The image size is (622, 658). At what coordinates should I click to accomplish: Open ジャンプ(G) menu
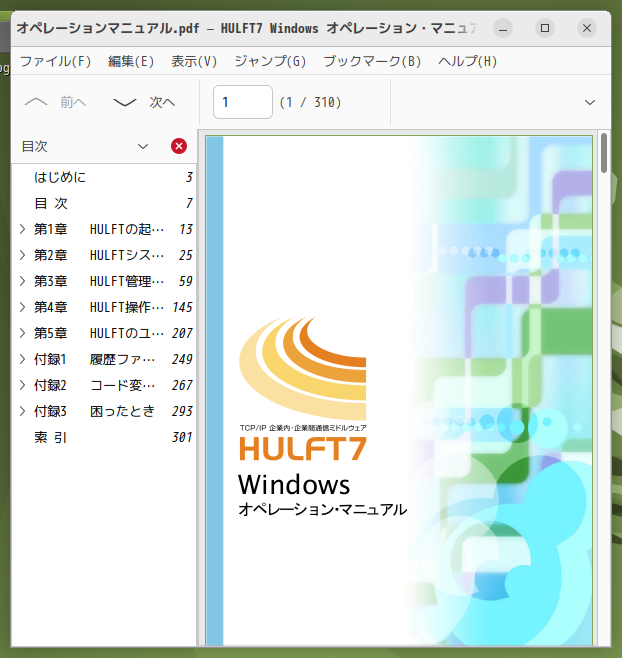pos(270,61)
